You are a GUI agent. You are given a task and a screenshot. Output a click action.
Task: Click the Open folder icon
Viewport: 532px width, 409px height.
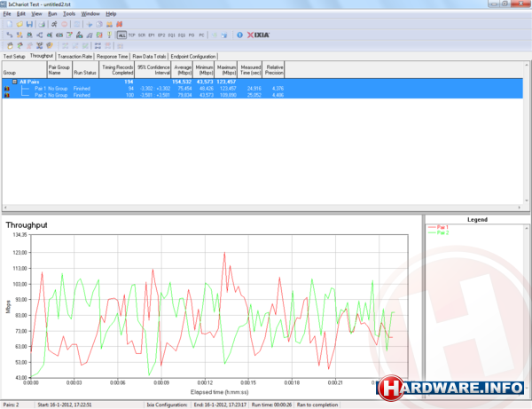pos(18,24)
